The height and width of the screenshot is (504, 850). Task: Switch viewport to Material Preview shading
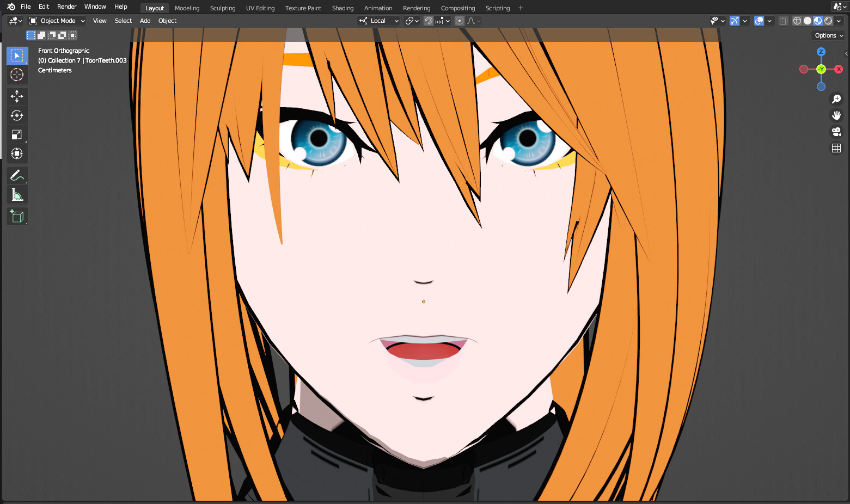tap(817, 20)
